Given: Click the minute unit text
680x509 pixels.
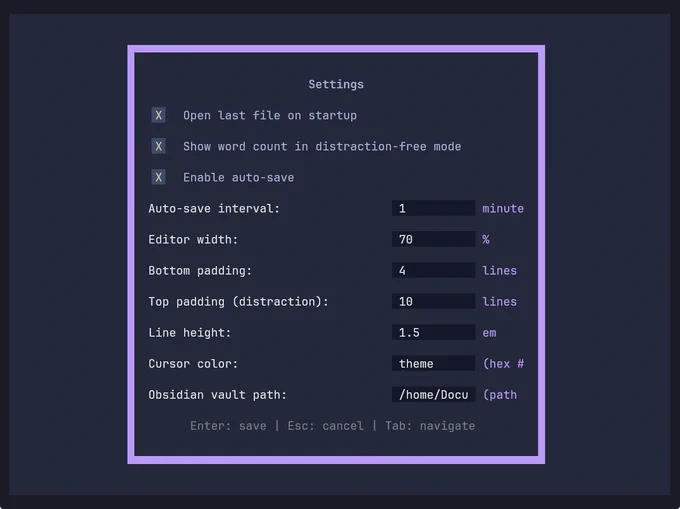Looking at the screenshot, I should [503, 209].
